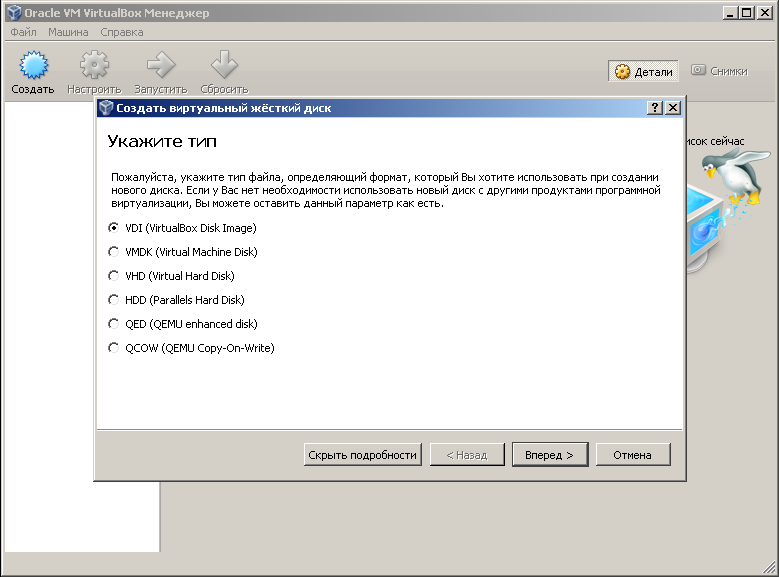Click the Укажите тип heading

(x=162, y=142)
